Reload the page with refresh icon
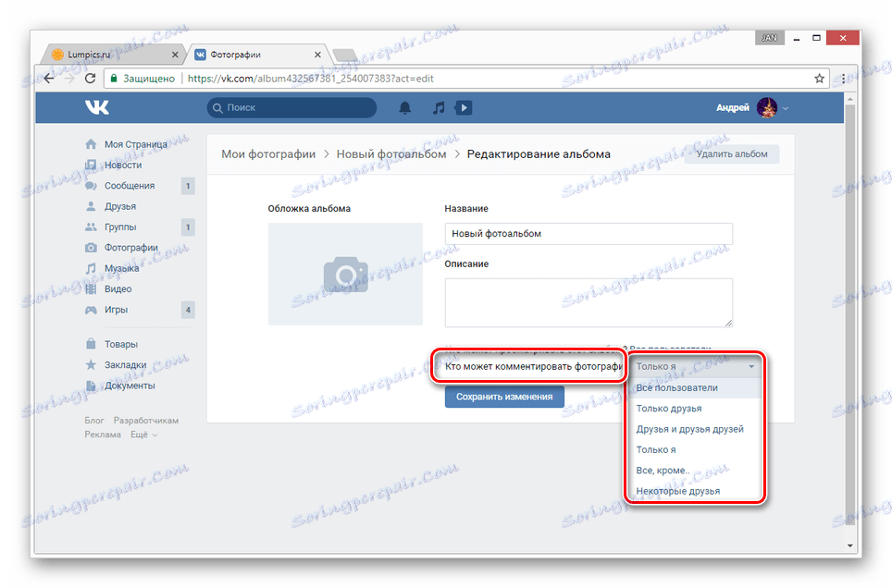The height and width of the screenshot is (588, 892). click(90, 79)
